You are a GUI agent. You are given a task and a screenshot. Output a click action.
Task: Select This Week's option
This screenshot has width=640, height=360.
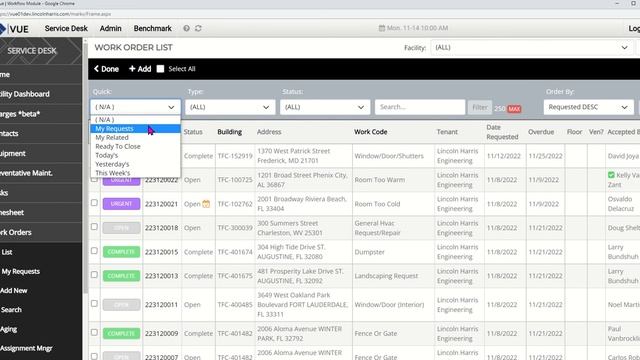click(135, 173)
